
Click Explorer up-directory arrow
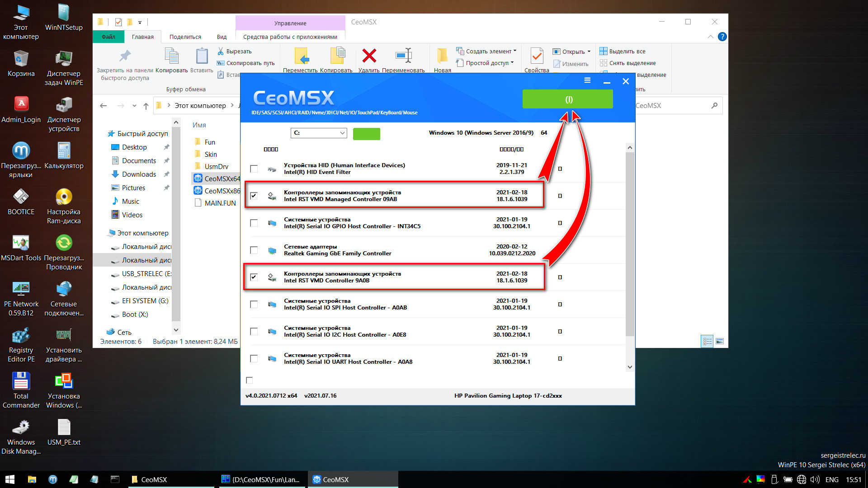tap(146, 106)
